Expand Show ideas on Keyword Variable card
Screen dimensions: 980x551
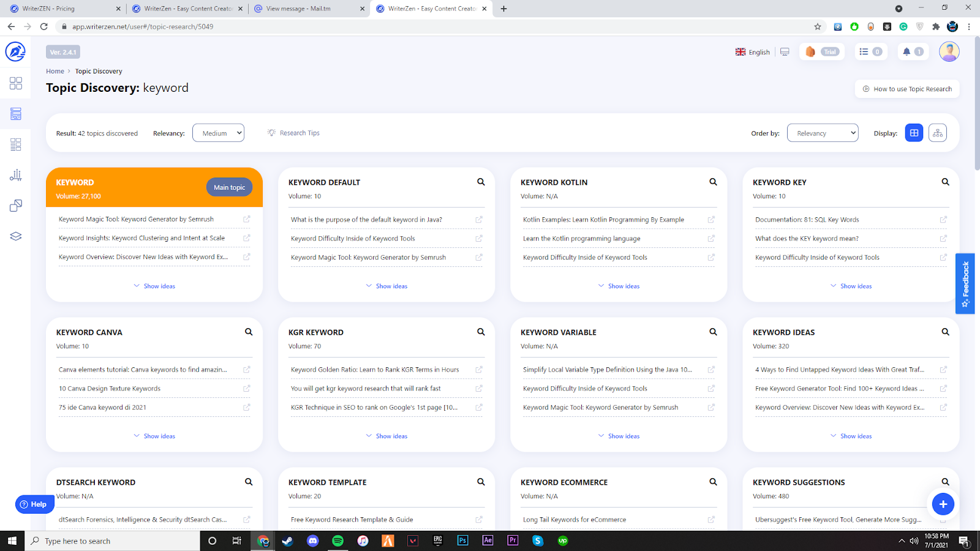coord(619,436)
